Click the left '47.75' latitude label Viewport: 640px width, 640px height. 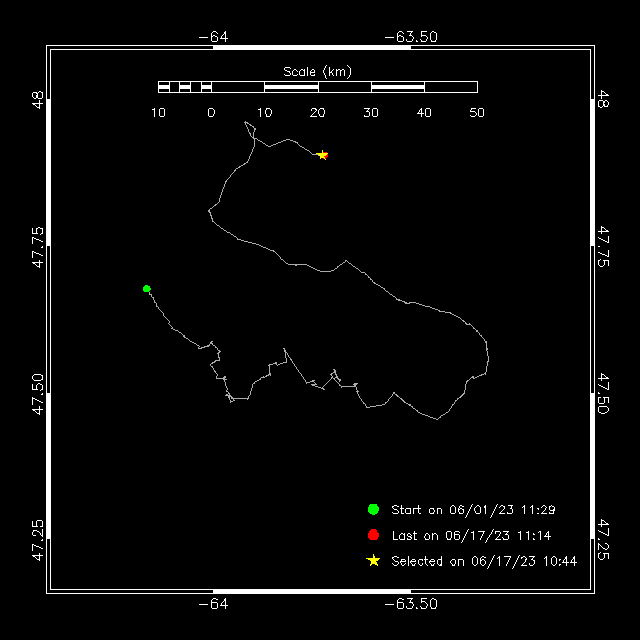38,247
